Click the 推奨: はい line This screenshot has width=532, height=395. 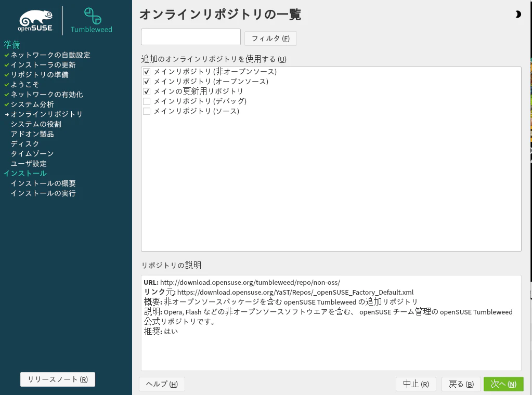(161, 331)
